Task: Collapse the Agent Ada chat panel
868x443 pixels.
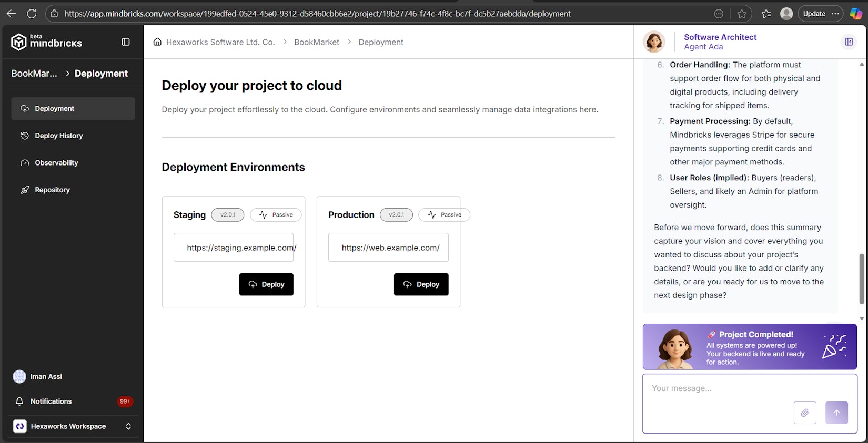Action: click(849, 42)
